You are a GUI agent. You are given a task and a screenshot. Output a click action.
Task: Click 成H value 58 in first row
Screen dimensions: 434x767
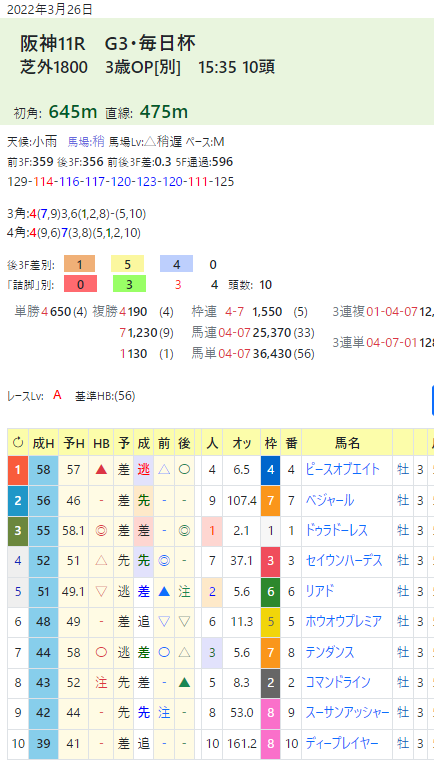tap(43, 470)
